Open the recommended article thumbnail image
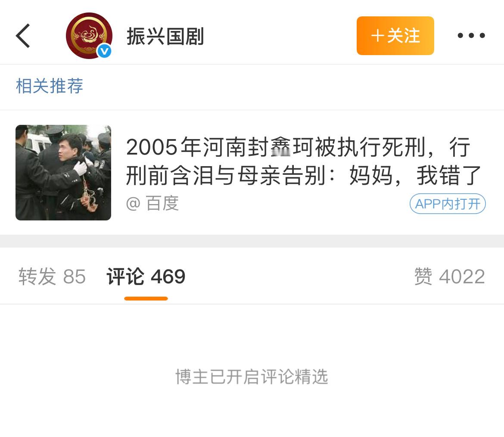504x437 pixels. [63, 173]
